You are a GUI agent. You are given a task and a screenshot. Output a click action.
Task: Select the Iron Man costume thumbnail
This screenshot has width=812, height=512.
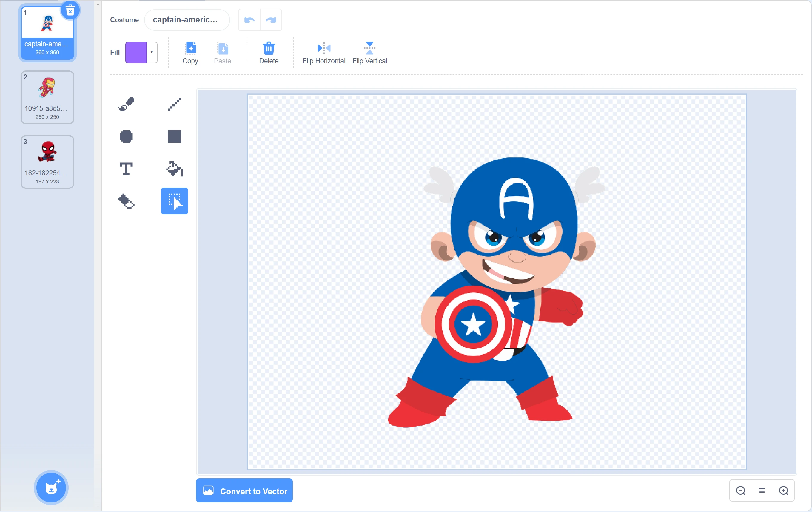[47, 97]
